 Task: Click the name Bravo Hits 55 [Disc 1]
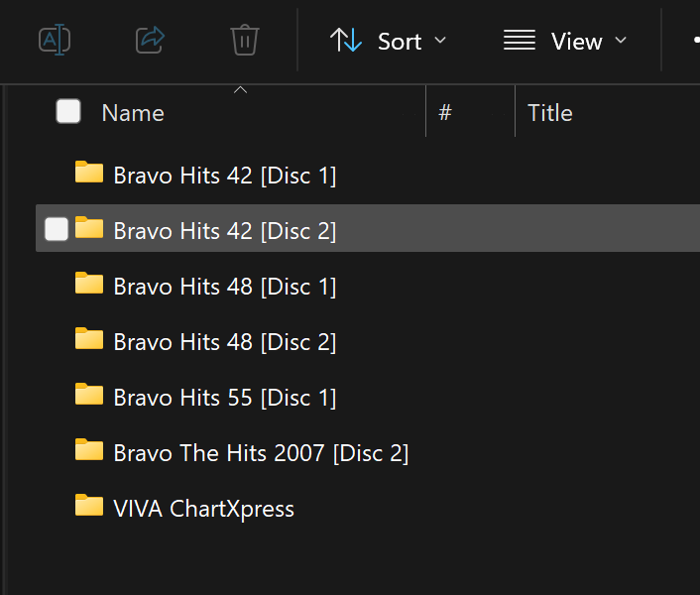(224, 398)
